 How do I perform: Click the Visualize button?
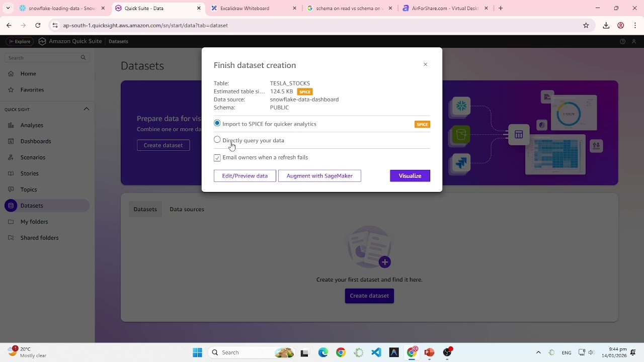click(x=410, y=176)
